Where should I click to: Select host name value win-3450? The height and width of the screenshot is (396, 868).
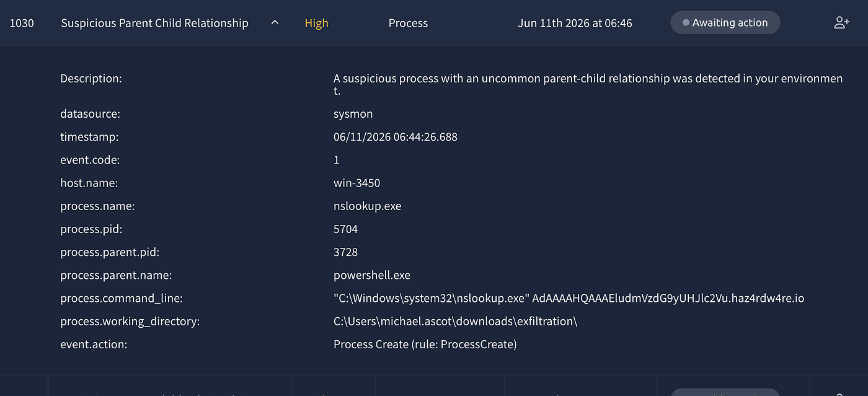[356, 183]
